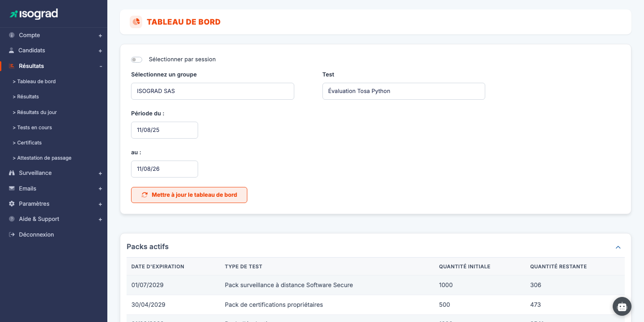Click the Paramètres gear icon
This screenshot has width=644, height=322.
(x=12, y=204)
